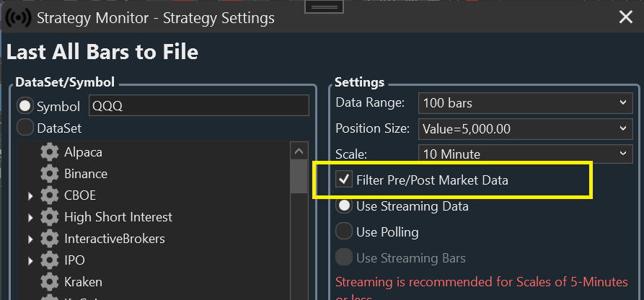This screenshot has height=300, width=644.
Task: Click the Kraken gear icon
Action: point(50,282)
